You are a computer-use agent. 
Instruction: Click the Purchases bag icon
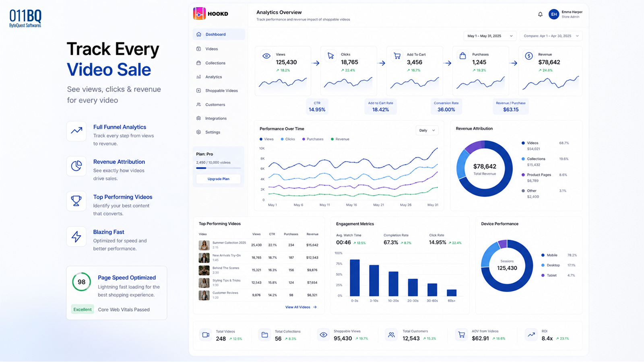[463, 56]
